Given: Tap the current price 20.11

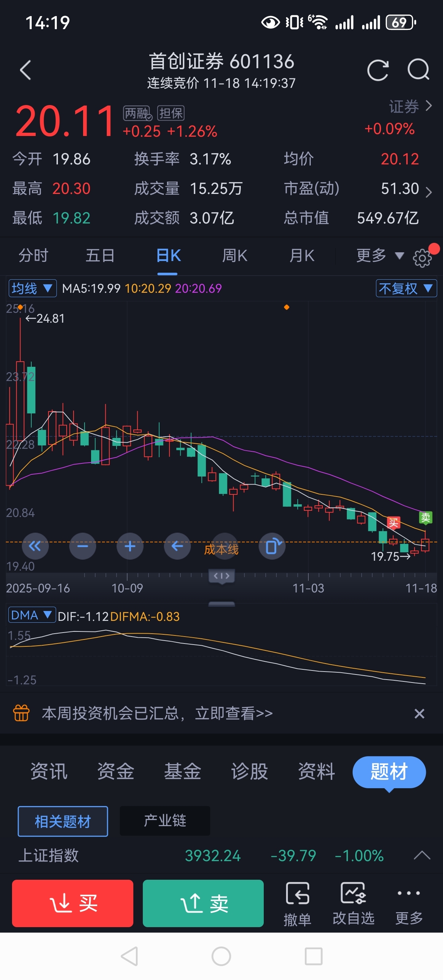Looking at the screenshot, I should pos(64,121).
